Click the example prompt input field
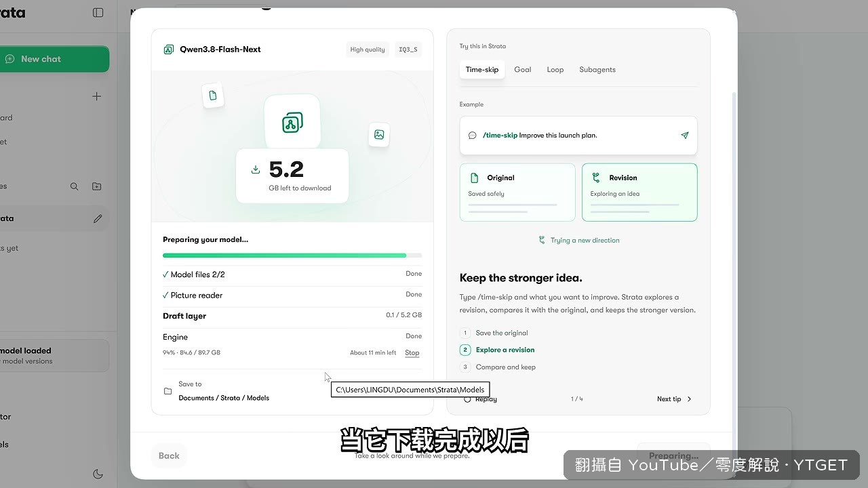Screen dimensions: 868x488 click(578, 136)
